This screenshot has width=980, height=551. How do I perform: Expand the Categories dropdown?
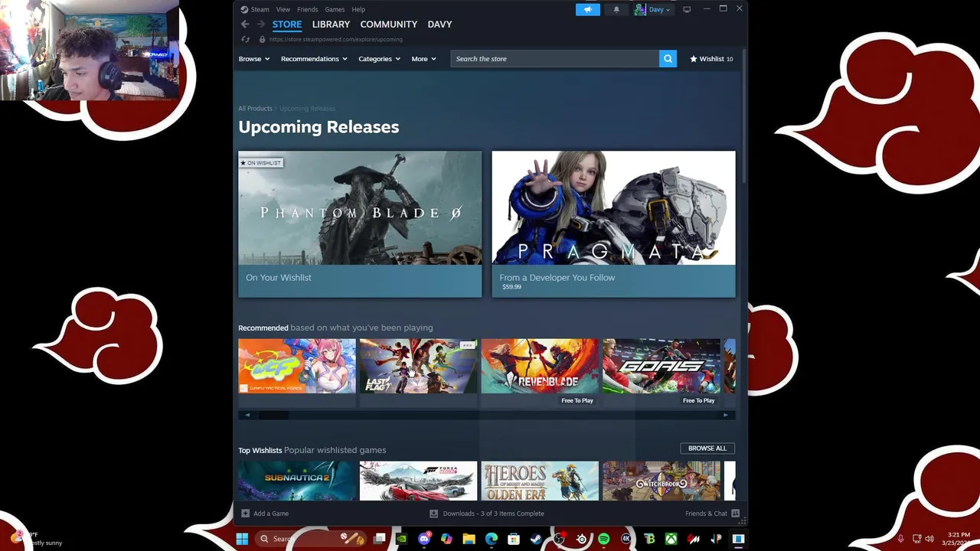click(379, 59)
